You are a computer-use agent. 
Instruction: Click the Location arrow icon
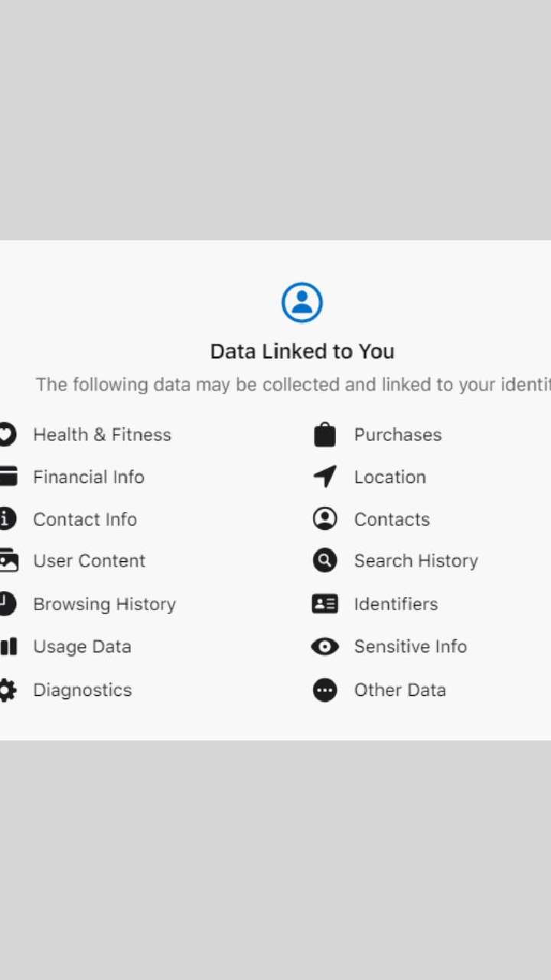coord(325,477)
